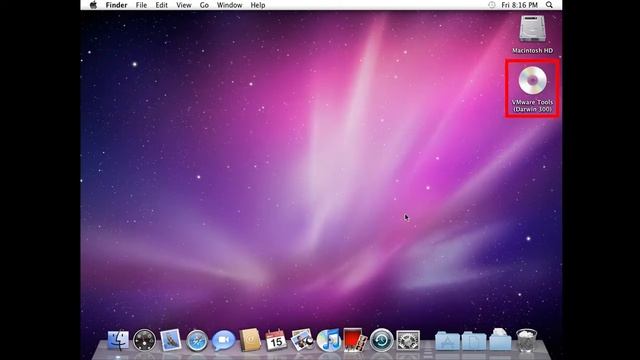This screenshot has height=360, width=640.
Task: Open the Finder menu
Action: click(x=116, y=5)
